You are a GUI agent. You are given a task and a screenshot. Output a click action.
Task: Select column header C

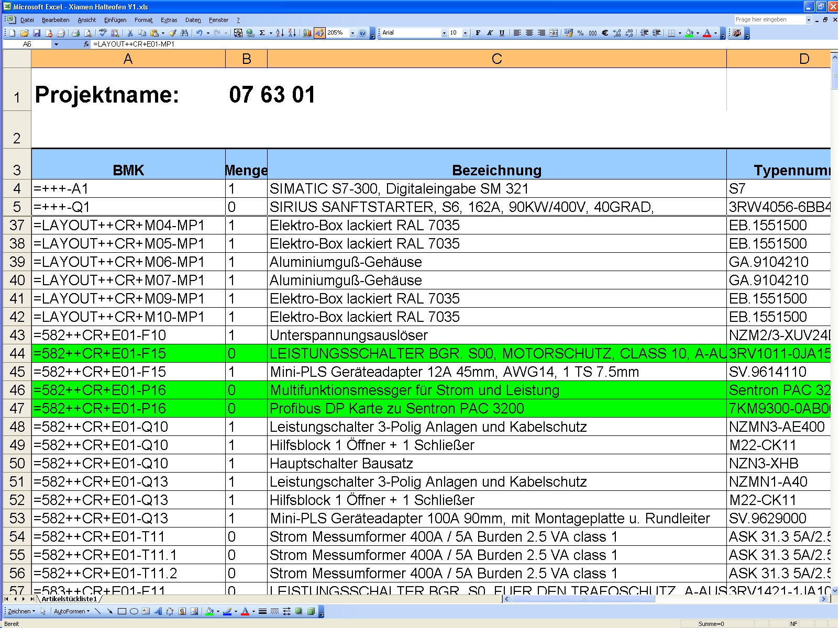point(496,59)
